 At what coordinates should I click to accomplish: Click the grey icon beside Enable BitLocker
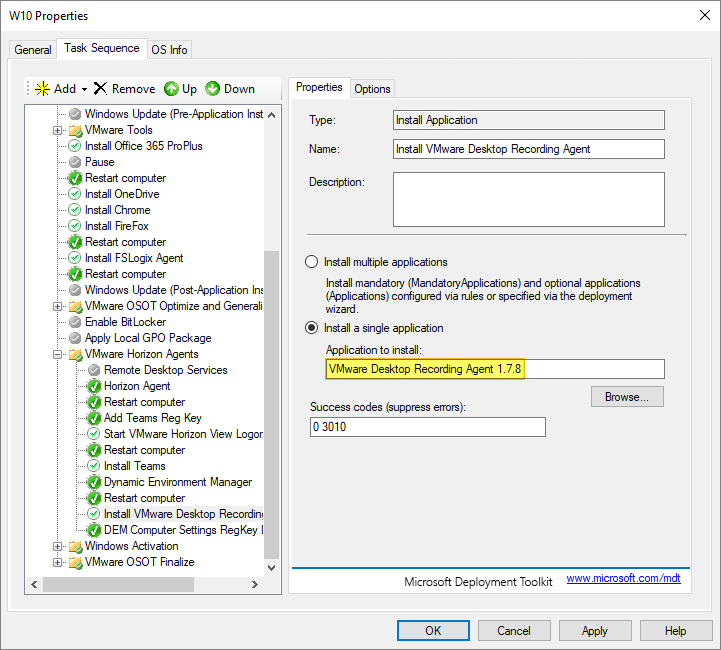pyautogui.click(x=75, y=322)
